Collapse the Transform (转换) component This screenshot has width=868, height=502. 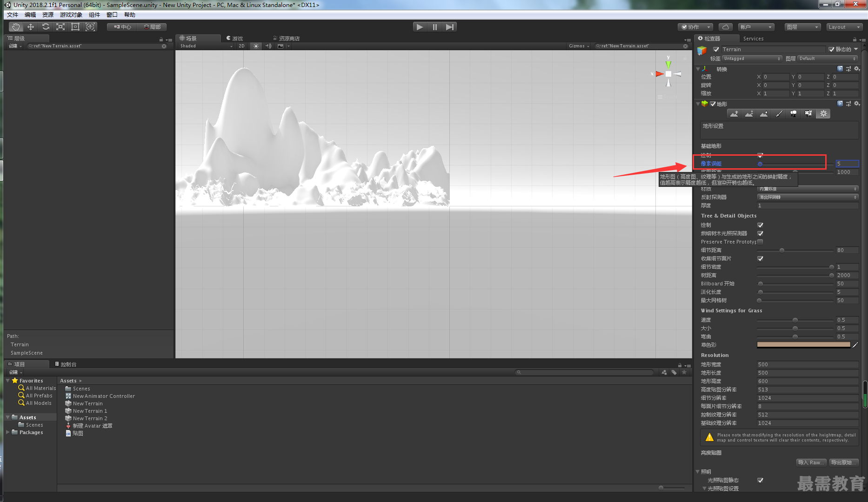[698, 69]
